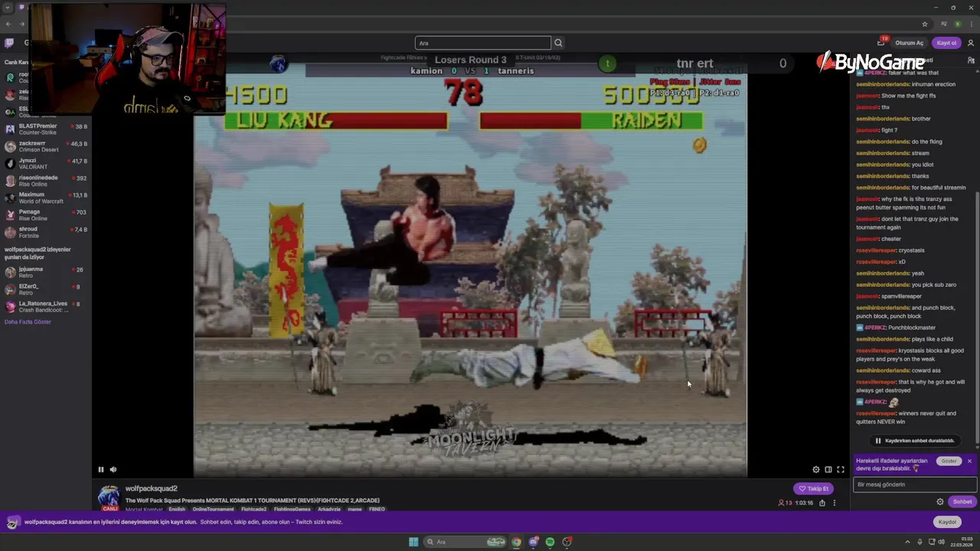Share the stream via share icon

pos(822,503)
